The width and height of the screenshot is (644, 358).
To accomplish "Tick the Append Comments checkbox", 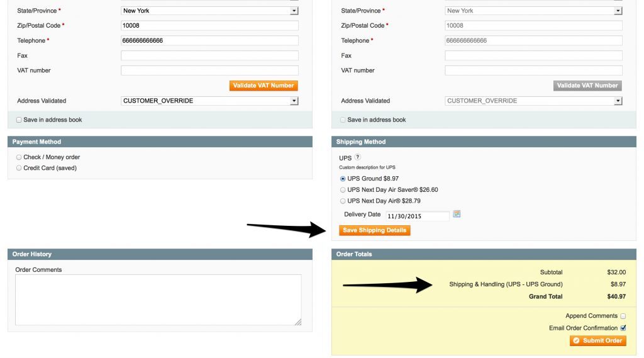I will pyautogui.click(x=623, y=316).
